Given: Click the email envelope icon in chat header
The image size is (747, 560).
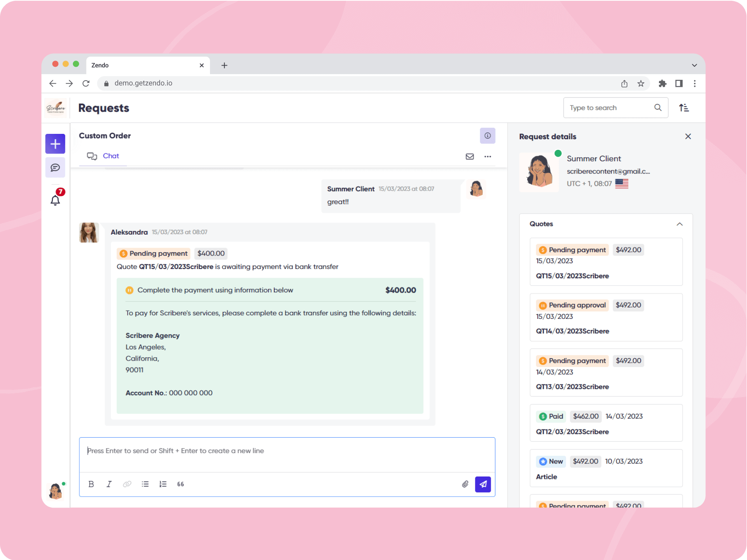Looking at the screenshot, I should (x=470, y=156).
